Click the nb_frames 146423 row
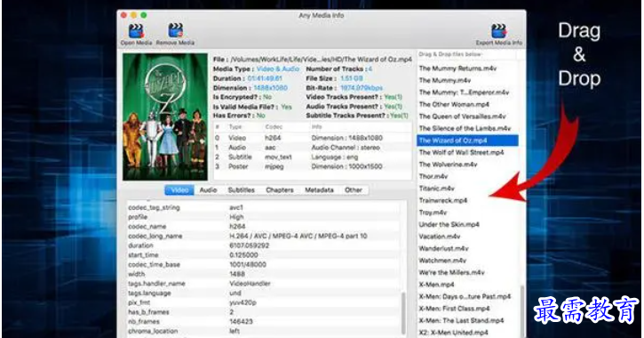 263,322
